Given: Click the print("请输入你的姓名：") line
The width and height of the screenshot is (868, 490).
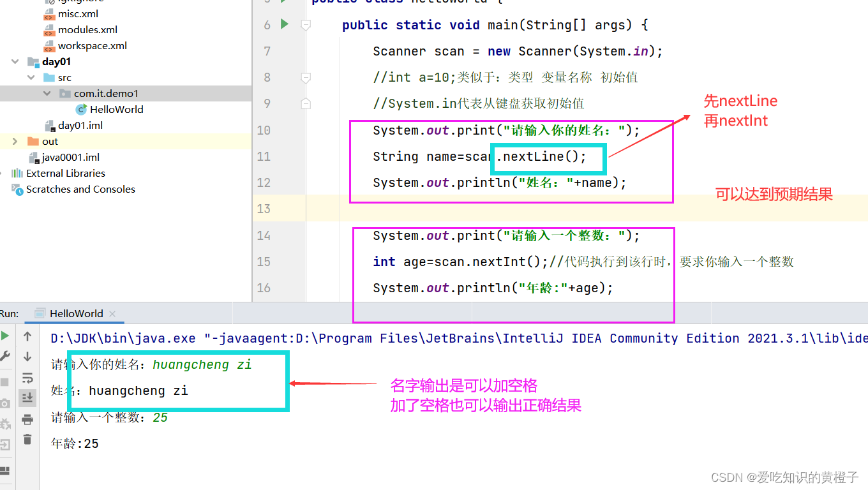Looking at the screenshot, I should coord(506,131).
